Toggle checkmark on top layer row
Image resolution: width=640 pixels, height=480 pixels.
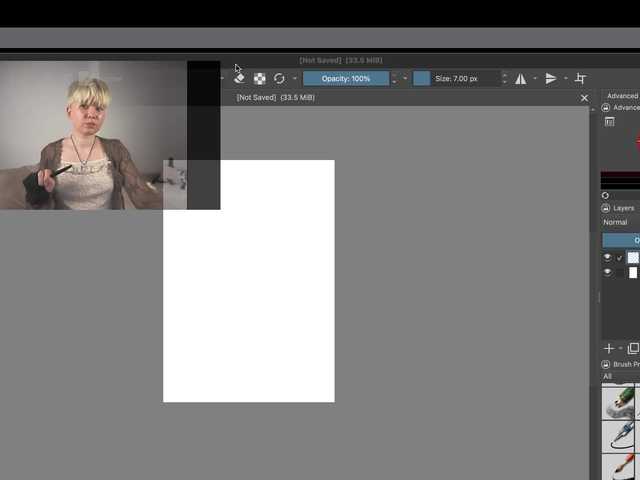620,258
